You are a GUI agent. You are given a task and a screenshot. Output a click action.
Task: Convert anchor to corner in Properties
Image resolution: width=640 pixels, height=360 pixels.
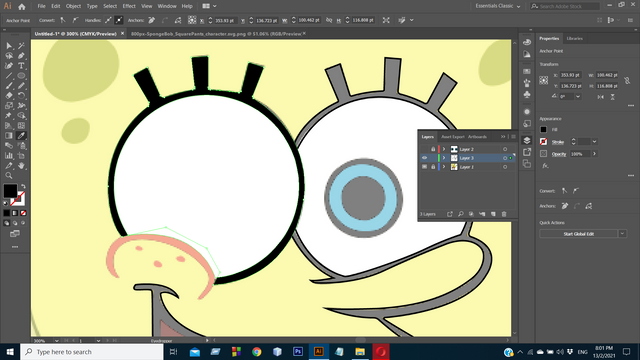point(564,191)
